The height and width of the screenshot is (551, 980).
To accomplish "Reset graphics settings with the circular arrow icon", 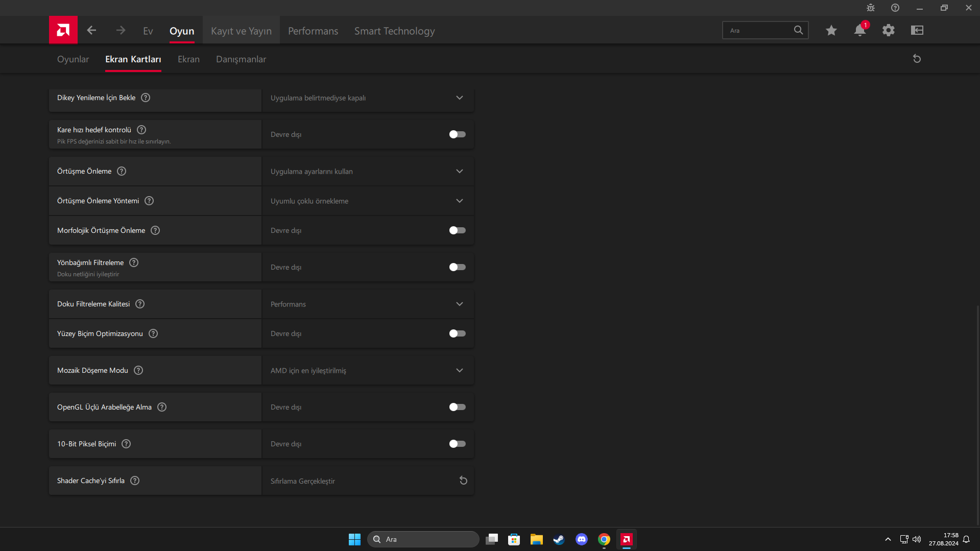I will [x=917, y=59].
